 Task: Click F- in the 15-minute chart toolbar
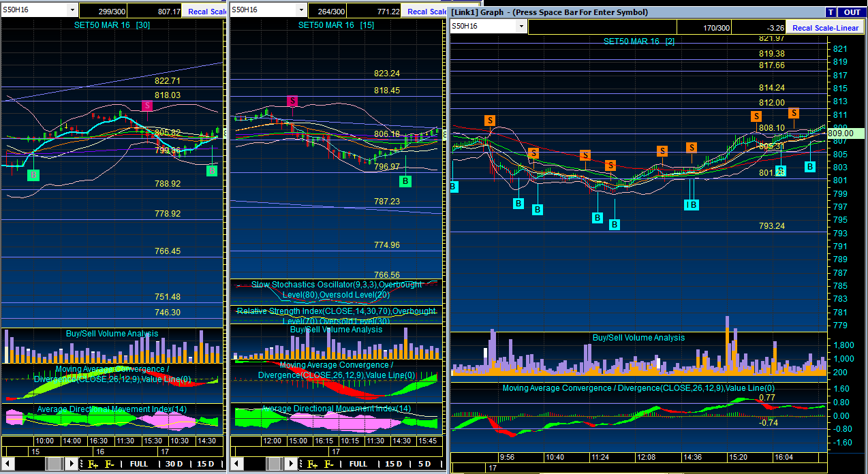point(328,464)
